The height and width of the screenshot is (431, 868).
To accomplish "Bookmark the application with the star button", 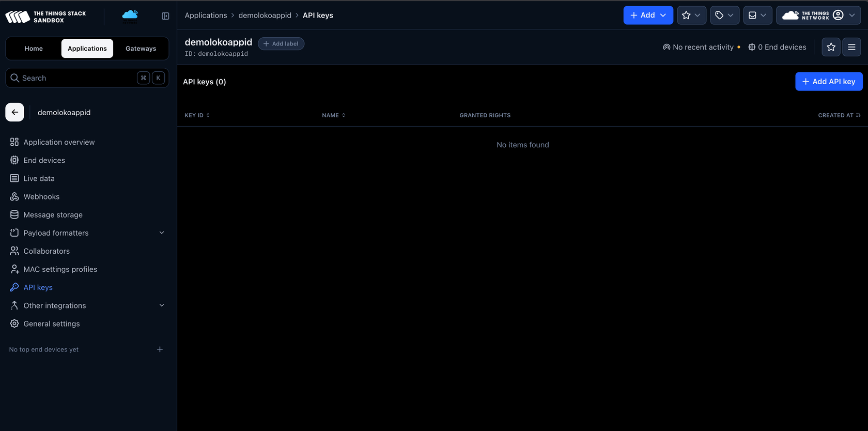I will pos(831,47).
